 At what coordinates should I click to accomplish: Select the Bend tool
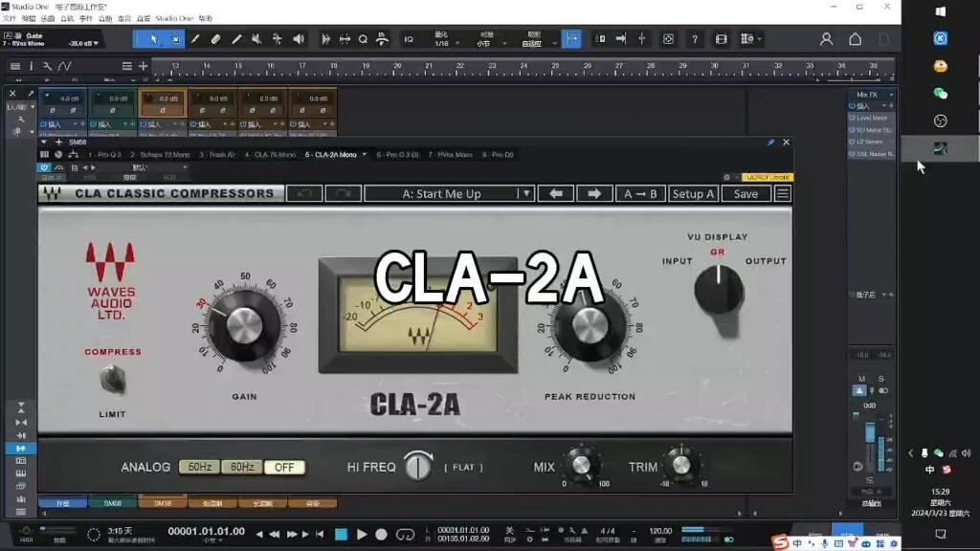point(277,39)
